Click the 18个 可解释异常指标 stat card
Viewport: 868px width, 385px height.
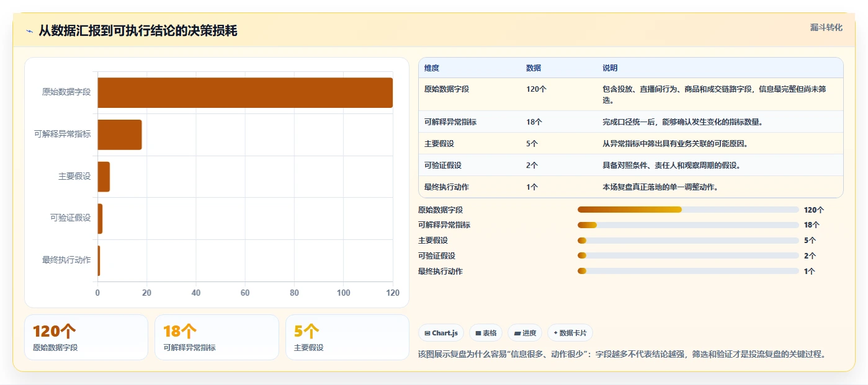217,337
